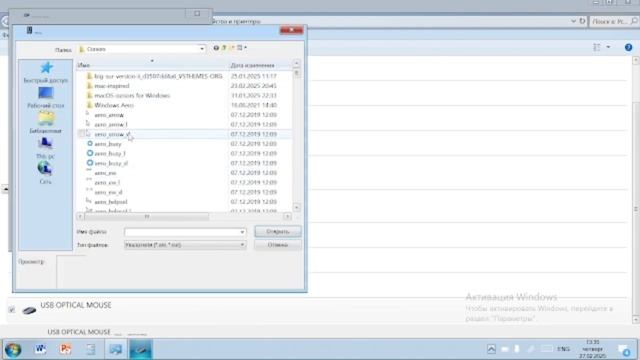Image resolution: width=640 pixels, height=360 pixels.
Task: Expand address bar history dropdown in devices window
Action: click(x=573, y=21)
